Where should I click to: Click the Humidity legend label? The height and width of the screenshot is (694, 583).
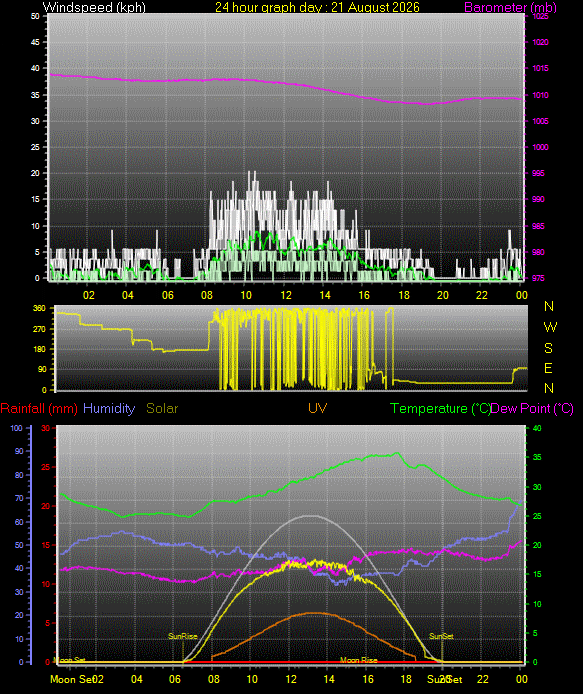coord(109,408)
